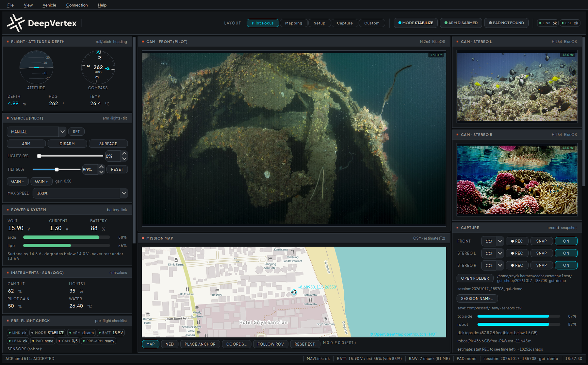This screenshot has width=588, height=365.
Task: Click FOLLOW ROV button
Action: [270, 344]
